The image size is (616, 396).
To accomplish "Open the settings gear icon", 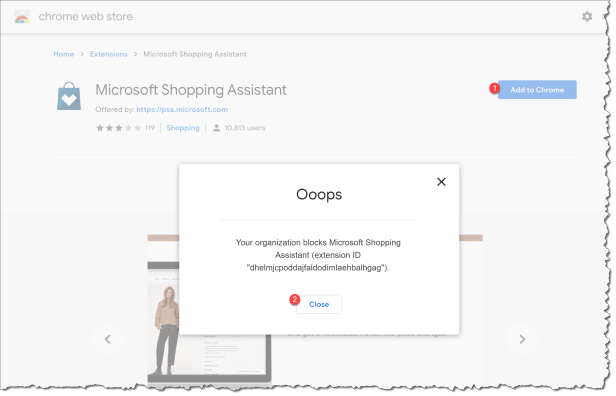I will coord(587,16).
